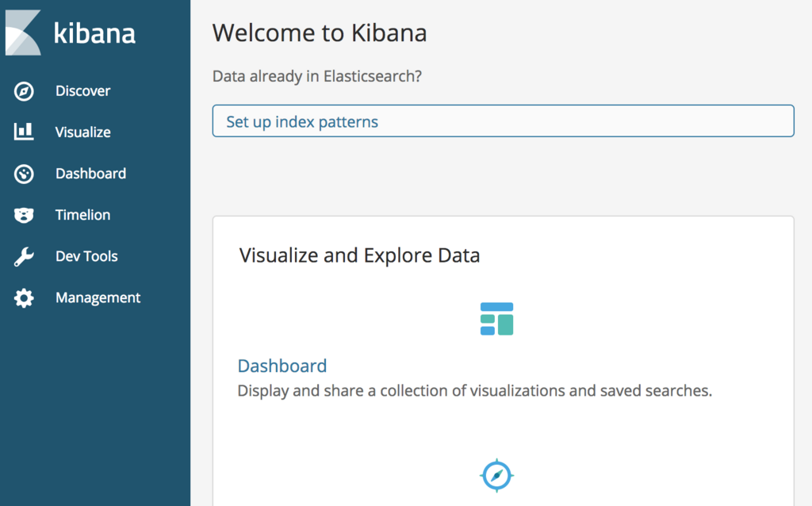This screenshot has height=506, width=812.
Task: Click the Visualize and Explore Data heading
Action: click(359, 255)
